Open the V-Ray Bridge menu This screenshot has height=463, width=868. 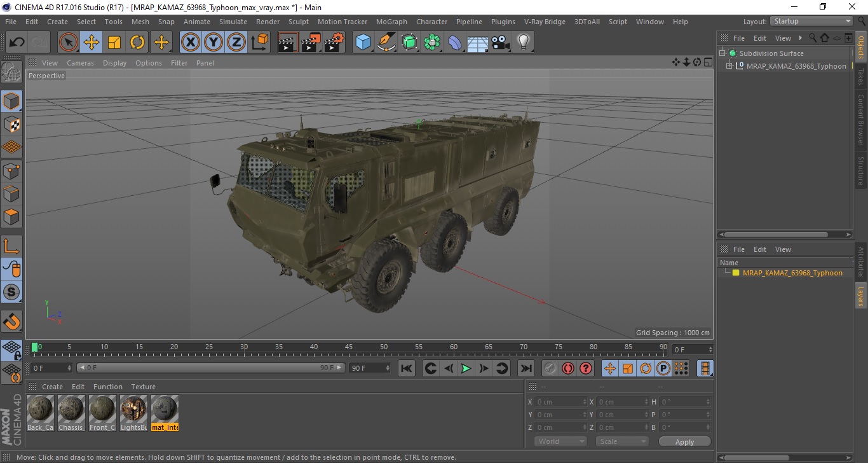545,22
